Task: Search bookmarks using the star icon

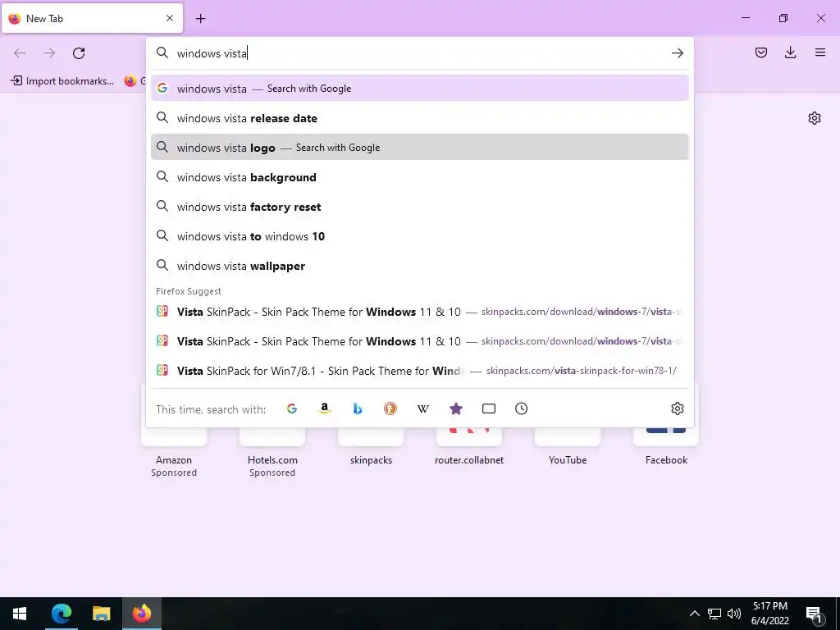Action: point(456,409)
